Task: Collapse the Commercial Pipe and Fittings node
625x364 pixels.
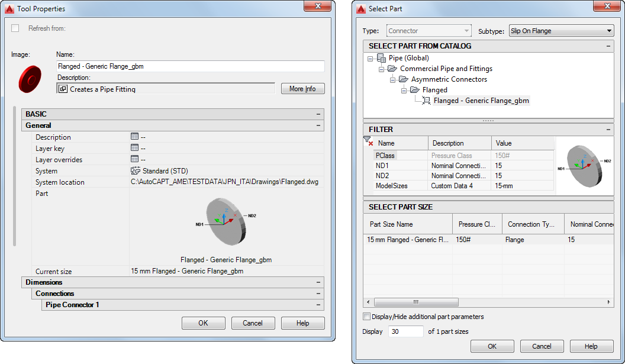Action: click(x=382, y=69)
